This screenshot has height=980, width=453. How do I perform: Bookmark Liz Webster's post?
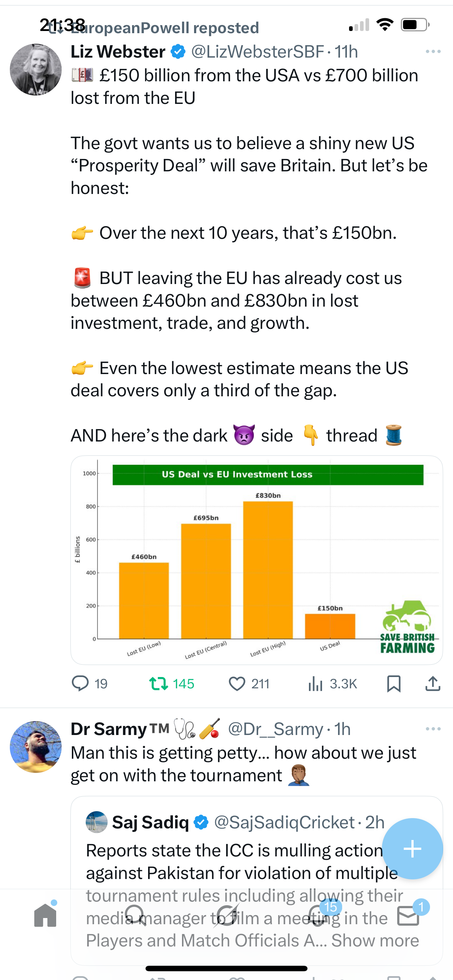pos(394,683)
